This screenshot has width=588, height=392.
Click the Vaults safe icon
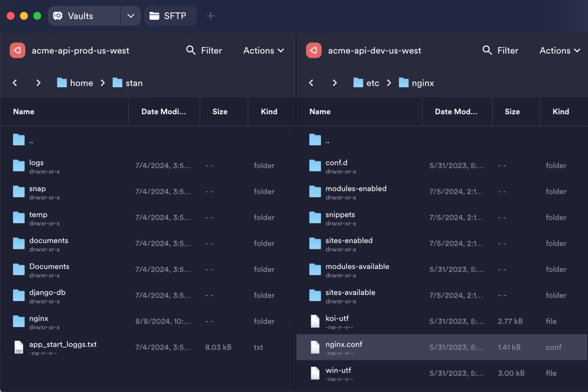(x=58, y=16)
